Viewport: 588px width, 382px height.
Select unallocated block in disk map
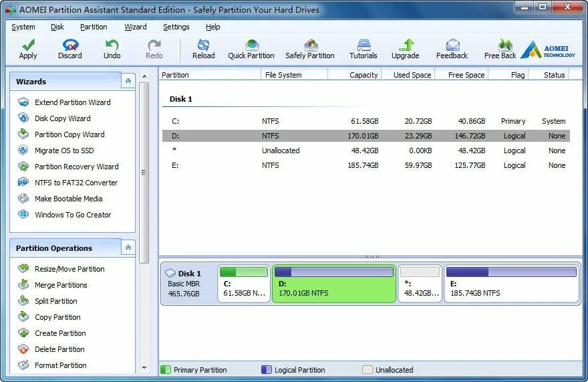[420, 284]
